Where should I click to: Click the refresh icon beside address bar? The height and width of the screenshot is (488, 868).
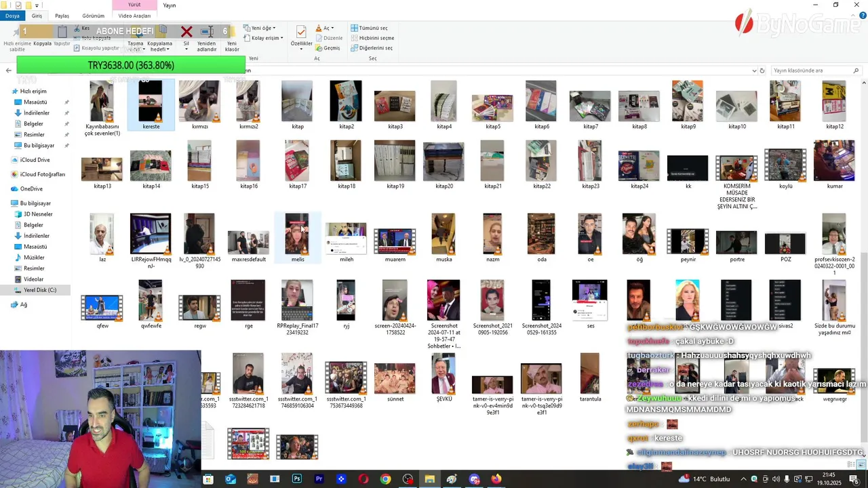pos(762,70)
